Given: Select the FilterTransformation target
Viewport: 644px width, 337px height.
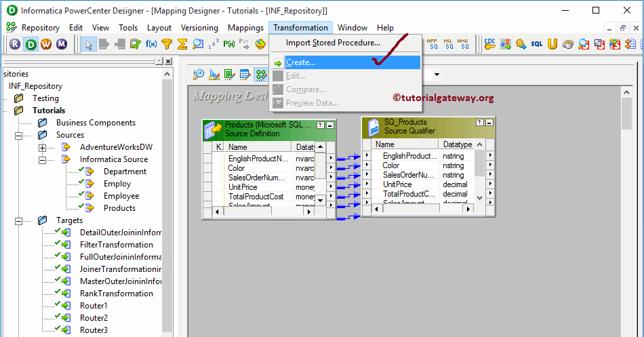Looking at the screenshot, I should 116,245.
